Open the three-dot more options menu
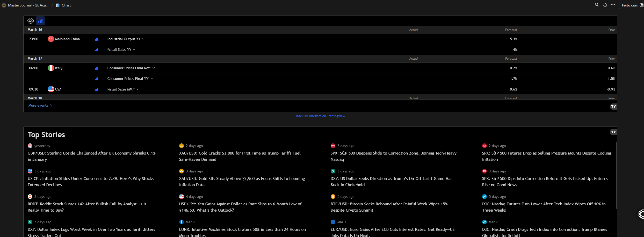 (613, 5)
